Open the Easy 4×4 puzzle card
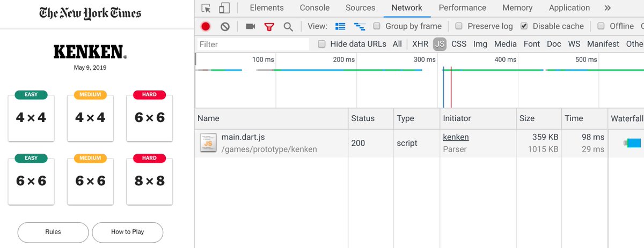 [x=31, y=116]
